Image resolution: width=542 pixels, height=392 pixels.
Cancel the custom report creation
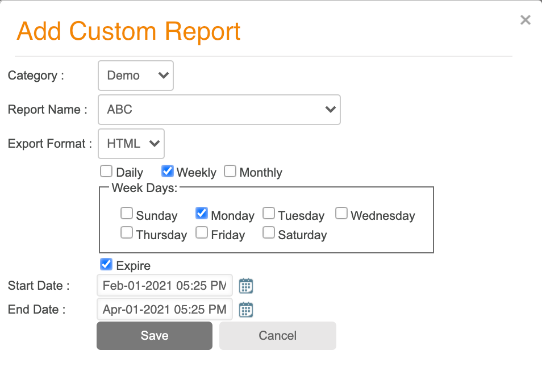point(277,335)
